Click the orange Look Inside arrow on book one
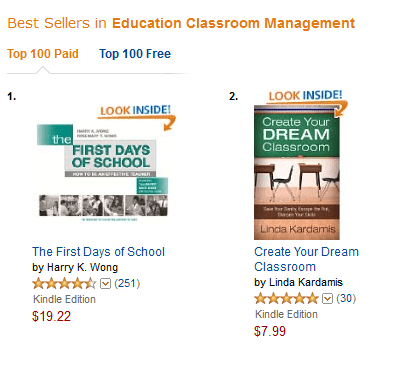The height and width of the screenshot is (371, 415). coord(168,123)
